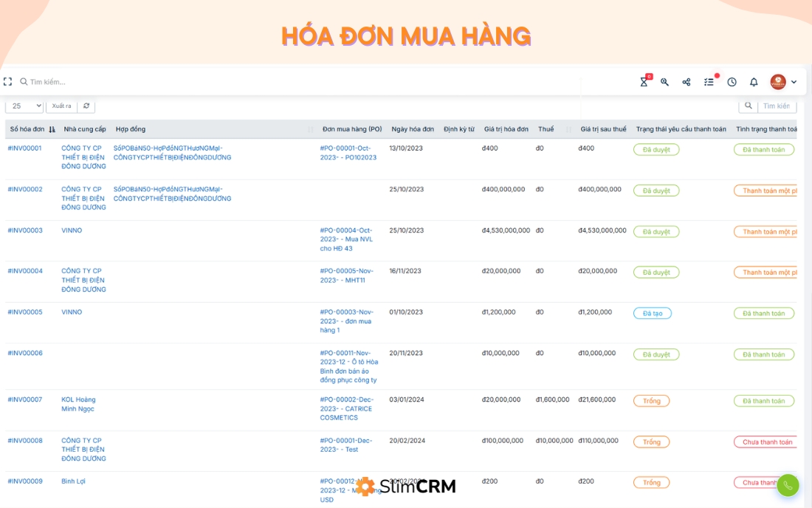Viewport: 812px width, 508px height.
Task: Click after-tax value đ110,000,000
Action: point(598,441)
